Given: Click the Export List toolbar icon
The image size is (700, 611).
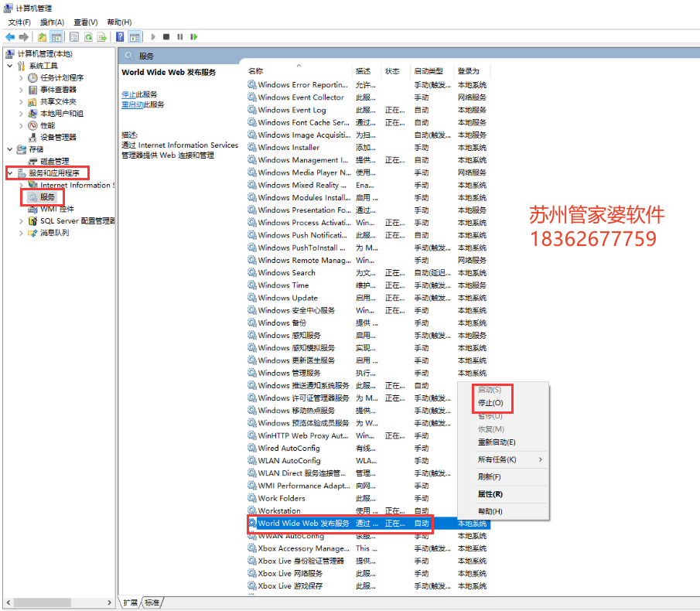Looking at the screenshot, I should [102, 36].
